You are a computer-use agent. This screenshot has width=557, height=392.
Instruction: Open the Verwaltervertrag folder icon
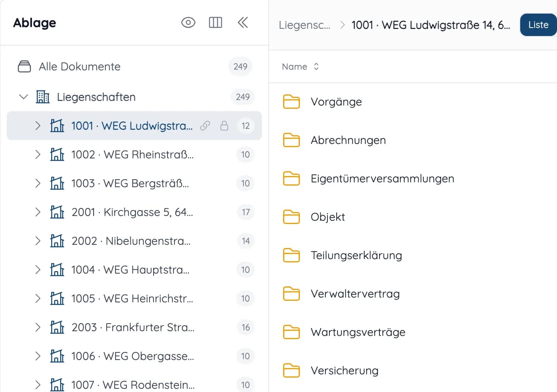point(291,294)
